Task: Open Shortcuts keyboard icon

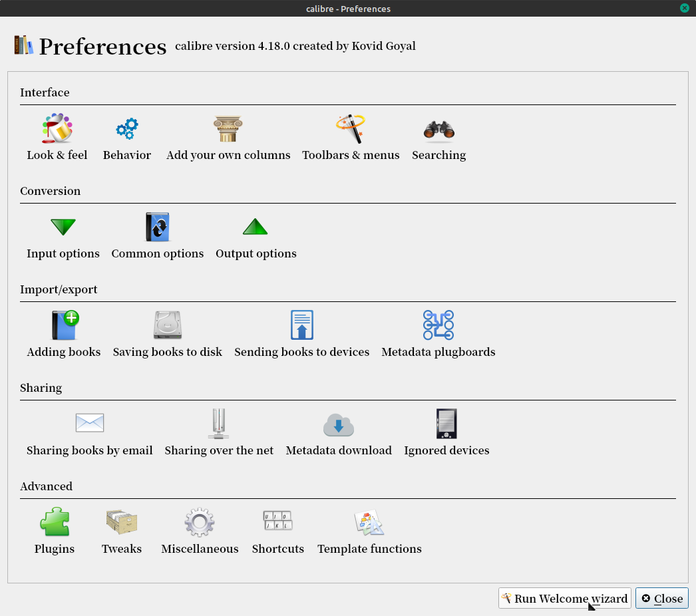Action: click(278, 521)
